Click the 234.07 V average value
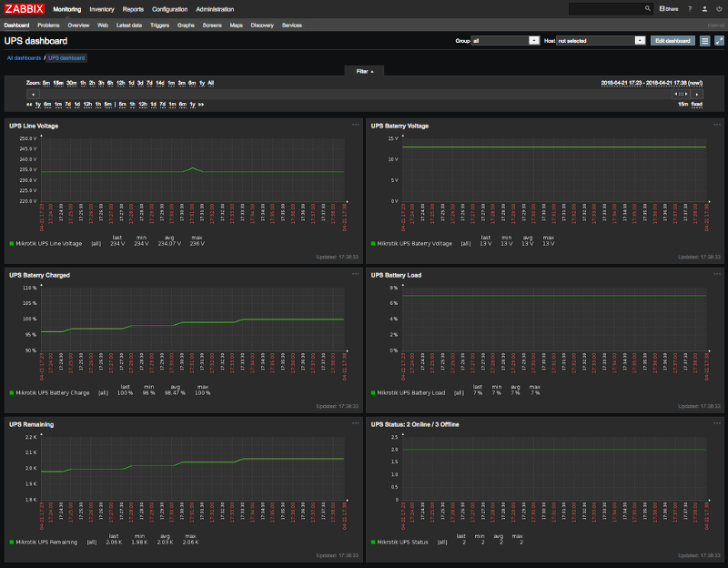The height and width of the screenshot is (568, 728). coord(169,243)
